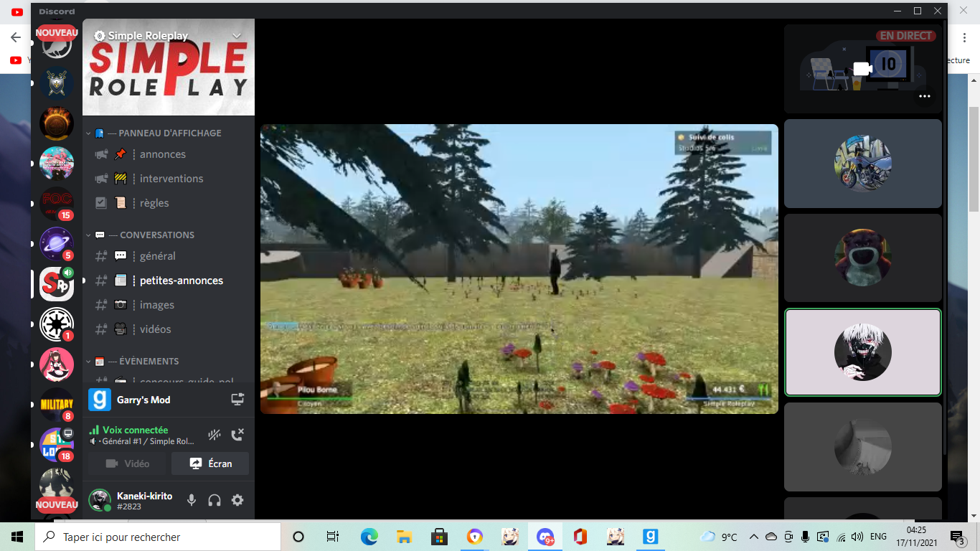Screen dimensions: 980x551
Task: Open Général #1 / Simple Rol... voice channel link
Action: coord(148,441)
